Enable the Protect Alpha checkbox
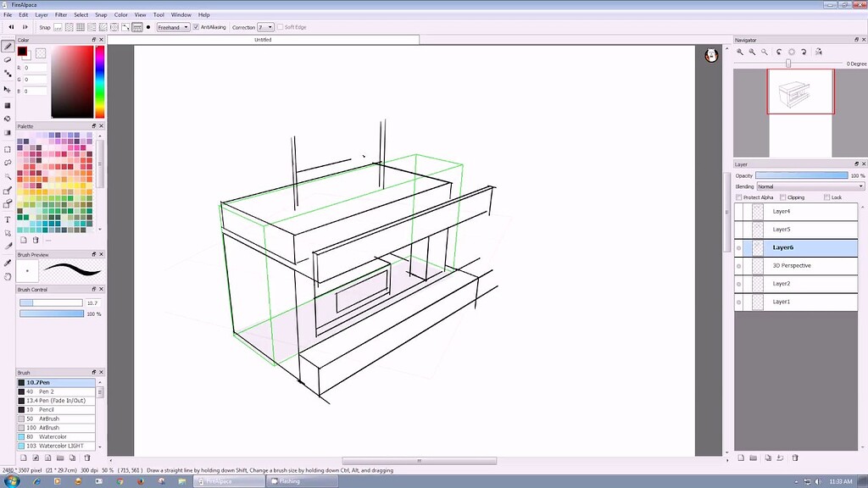Screen dimensions: 868x488 [739, 197]
